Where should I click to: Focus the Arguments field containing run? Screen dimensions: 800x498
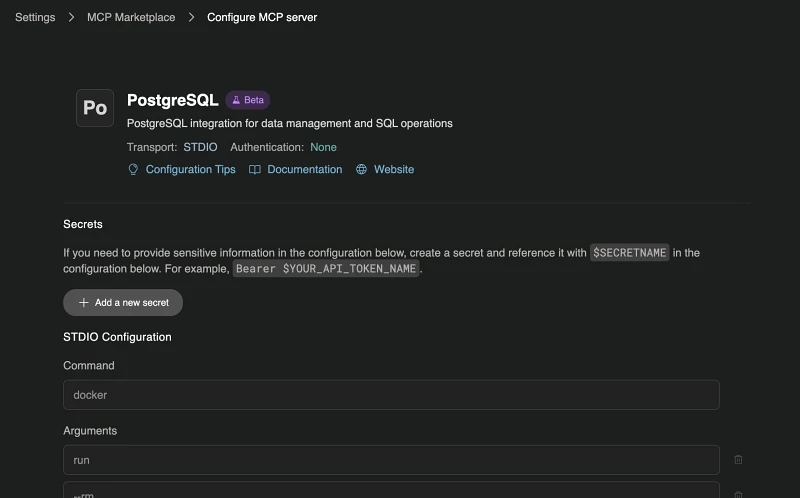click(391, 460)
